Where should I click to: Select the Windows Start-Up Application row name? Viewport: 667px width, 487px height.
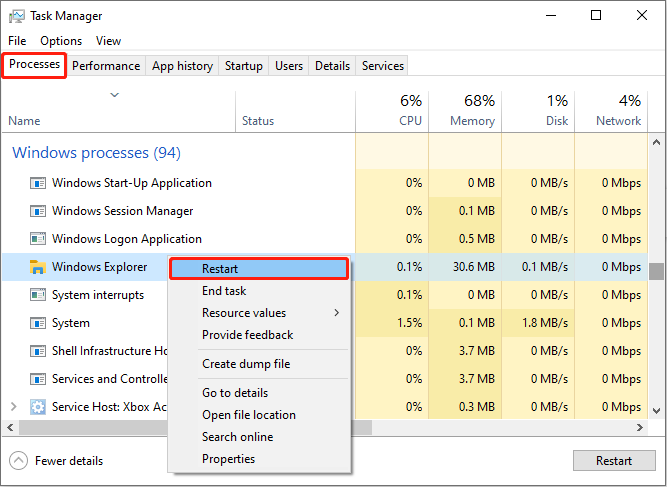point(132,183)
